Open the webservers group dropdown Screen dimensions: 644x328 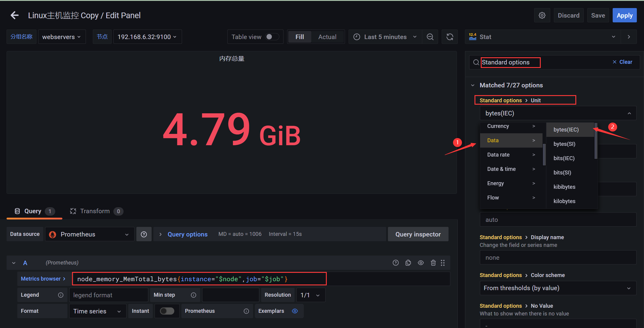[62, 37]
